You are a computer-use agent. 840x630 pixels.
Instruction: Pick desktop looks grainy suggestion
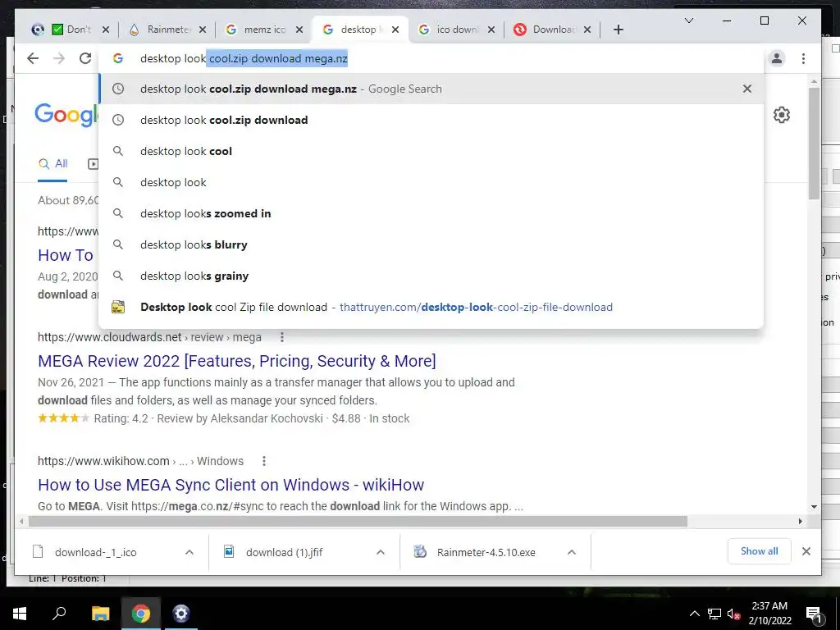(x=431, y=276)
